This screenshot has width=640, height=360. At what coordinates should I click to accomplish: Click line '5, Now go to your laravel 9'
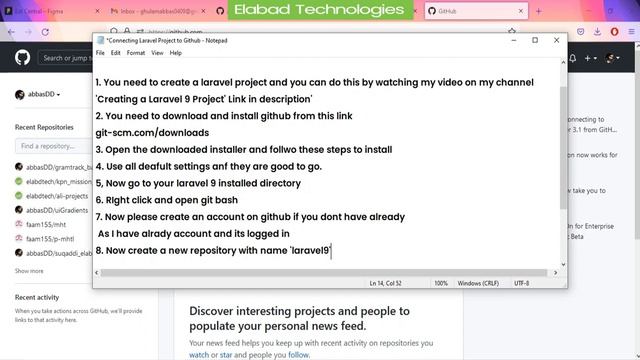point(198,183)
